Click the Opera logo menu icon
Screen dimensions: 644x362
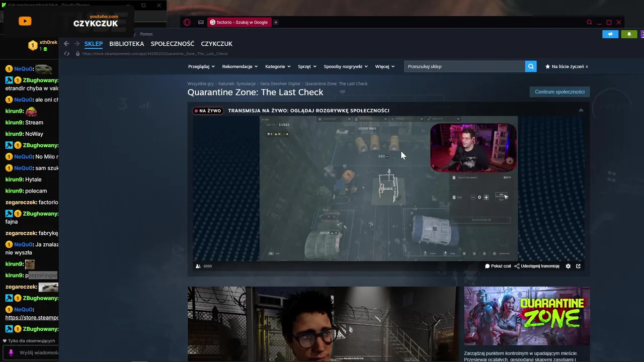(187, 22)
